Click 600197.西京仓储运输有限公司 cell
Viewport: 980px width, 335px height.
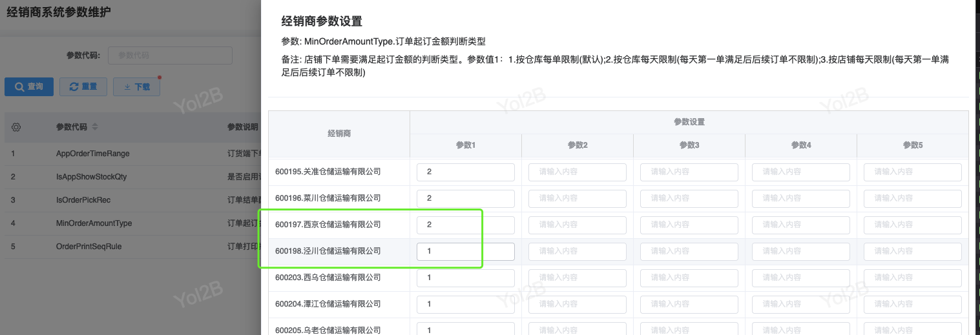(x=339, y=225)
